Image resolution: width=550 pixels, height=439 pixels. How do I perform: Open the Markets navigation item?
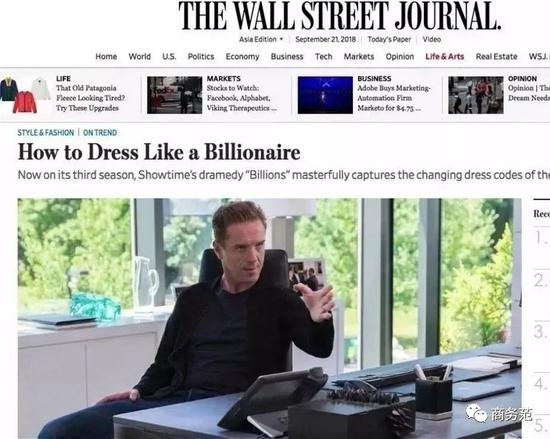pos(359,56)
